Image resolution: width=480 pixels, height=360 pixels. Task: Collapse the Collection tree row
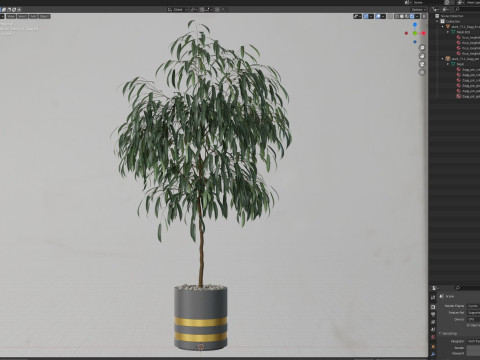point(437,21)
